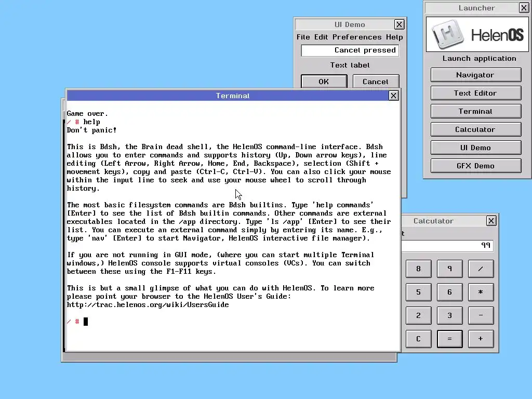Viewport: 532px width, 399px height.
Task: Click calculator digit 2 button
Action: (x=418, y=315)
